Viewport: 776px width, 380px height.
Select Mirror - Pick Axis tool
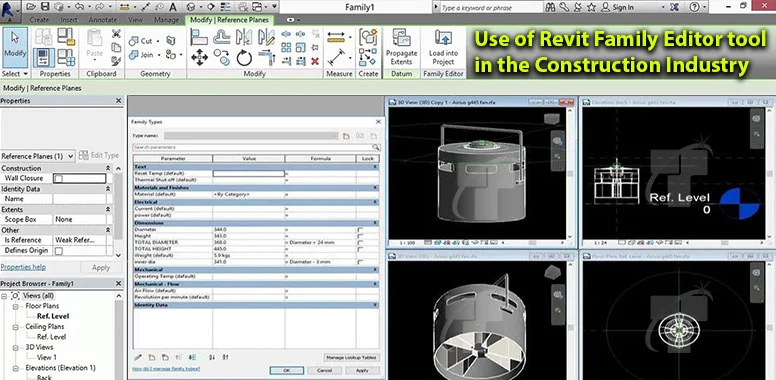pyautogui.click(x=243, y=37)
